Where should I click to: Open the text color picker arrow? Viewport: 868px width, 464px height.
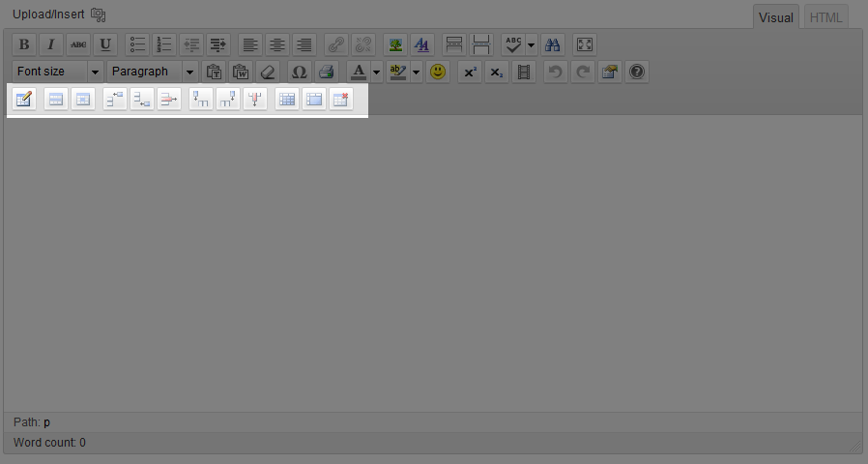point(377,72)
